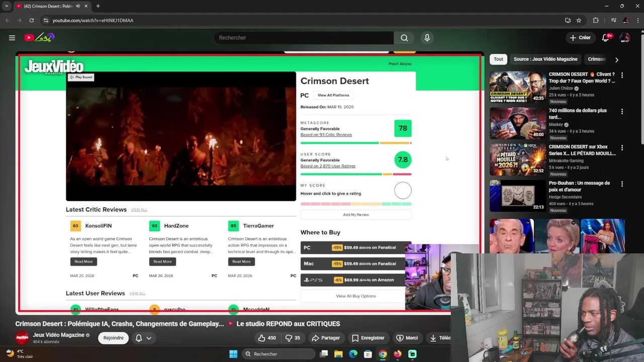Open Mrkrakotte Gaming Xbox Series X thumbnail
Viewport: 644px width, 362px height.
518,159
